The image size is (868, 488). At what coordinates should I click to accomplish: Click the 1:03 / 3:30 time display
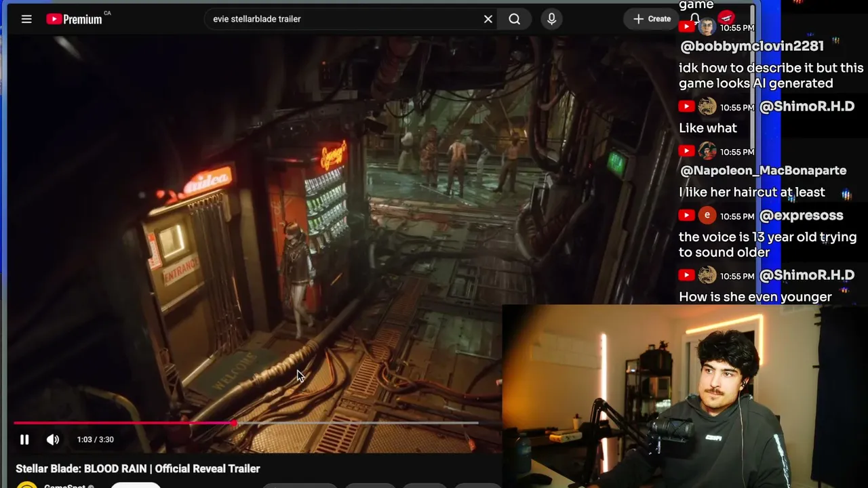coord(96,440)
